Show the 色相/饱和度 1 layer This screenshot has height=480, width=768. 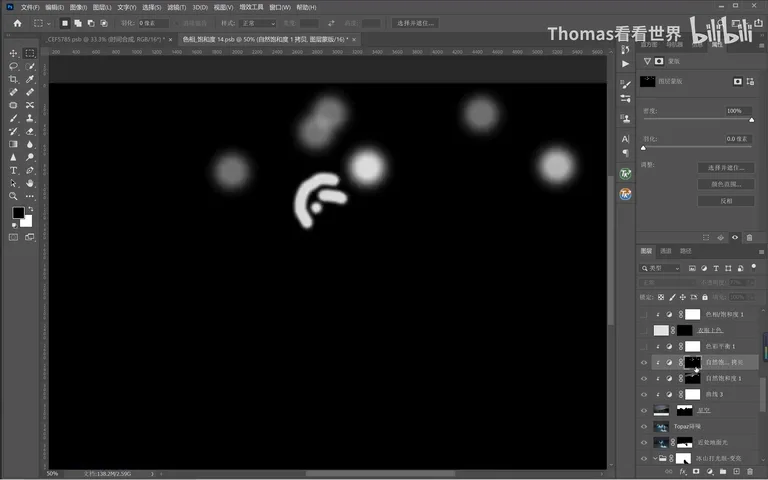click(x=644, y=314)
